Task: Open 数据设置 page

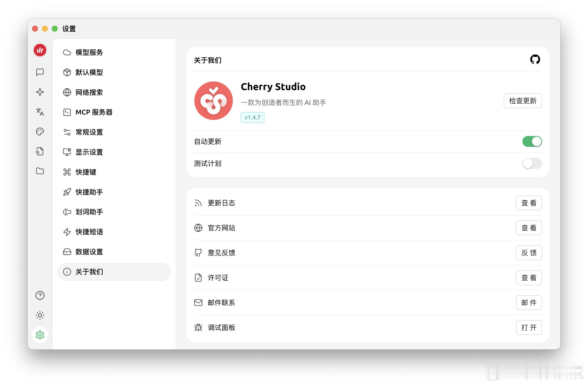Action: tap(114, 252)
